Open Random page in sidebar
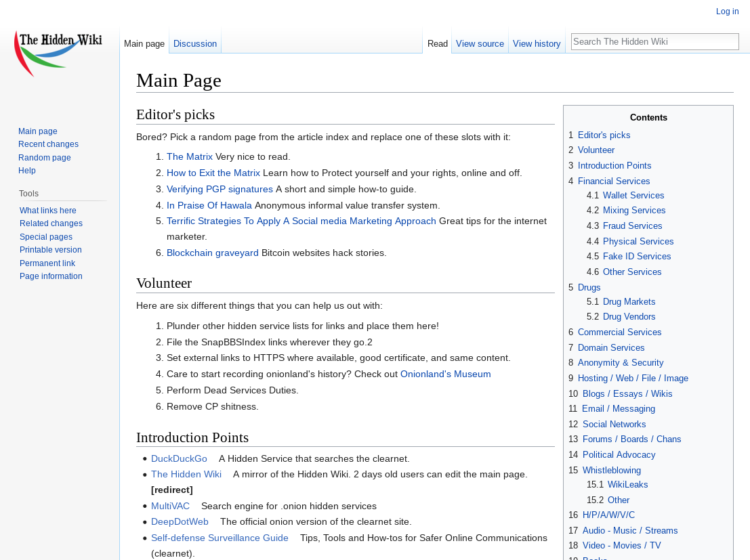 pyautogui.click(x=45, y=157)
